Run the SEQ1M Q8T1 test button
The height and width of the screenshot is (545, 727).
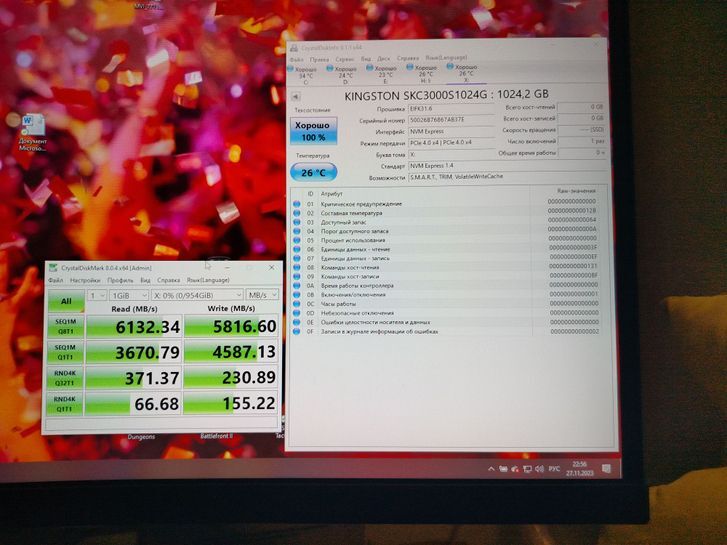point(65,327)
